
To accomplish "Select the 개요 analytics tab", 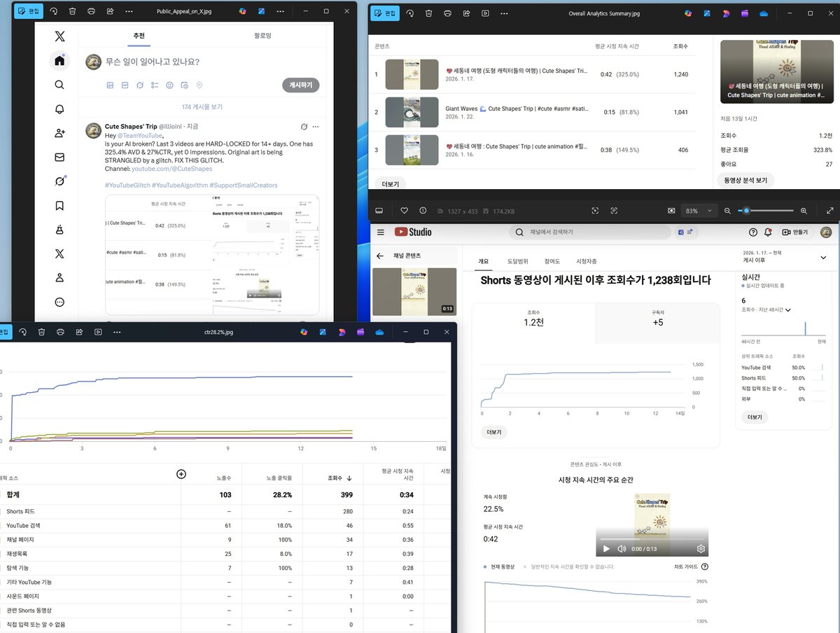I will click(x=483, y=260).
